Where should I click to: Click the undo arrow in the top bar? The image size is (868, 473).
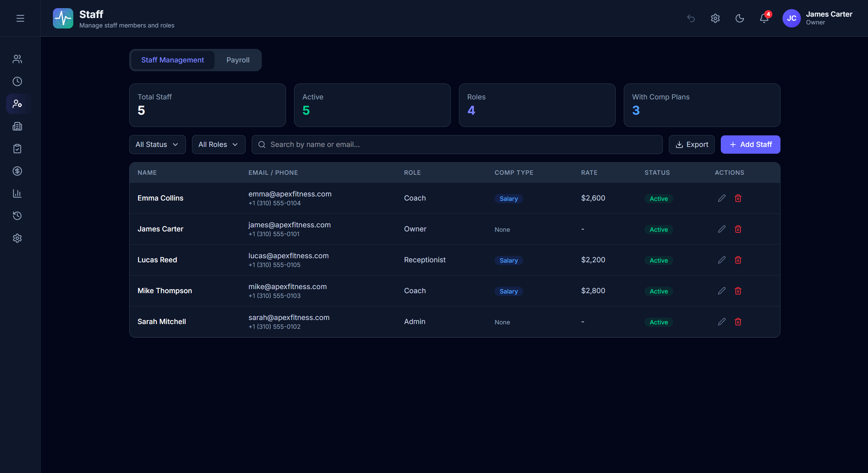pos(691,18)
